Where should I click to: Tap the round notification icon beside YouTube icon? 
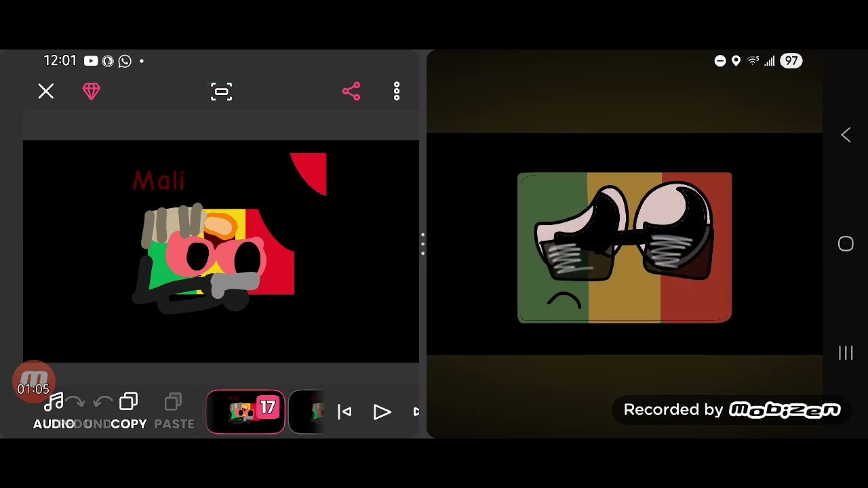pos(108,61)
